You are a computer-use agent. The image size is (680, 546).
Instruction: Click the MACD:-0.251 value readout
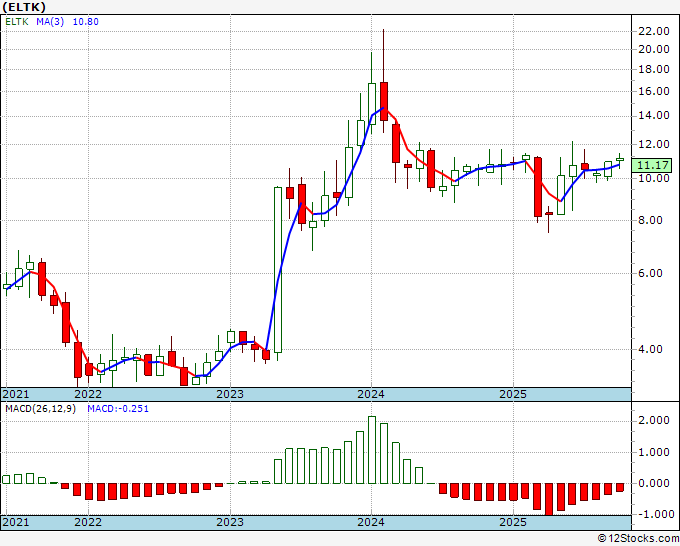[118, 409]
